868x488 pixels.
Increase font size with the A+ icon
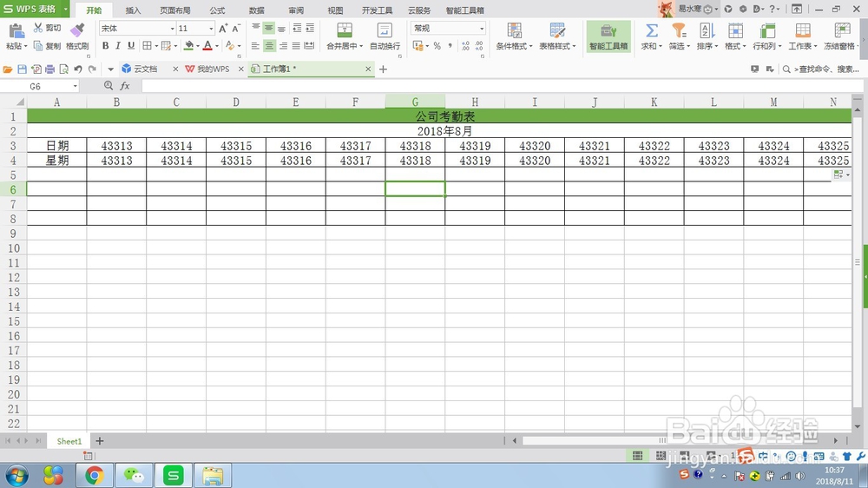coord(223,29)
